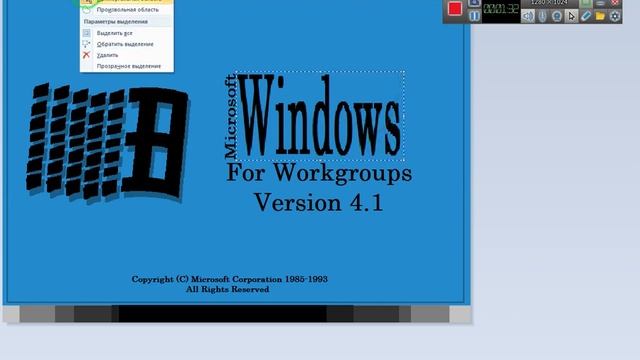This screenshot has height=360, width=640.
Task: Click the vertical 'Microsoft' text on canvas
Action: pyautogui.click(x=231, y=117)
